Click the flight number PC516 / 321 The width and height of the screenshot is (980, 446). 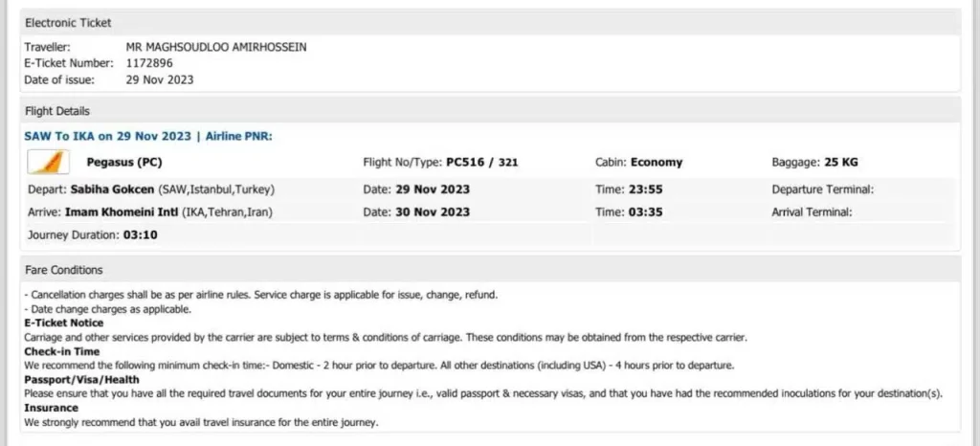point(482,163)
